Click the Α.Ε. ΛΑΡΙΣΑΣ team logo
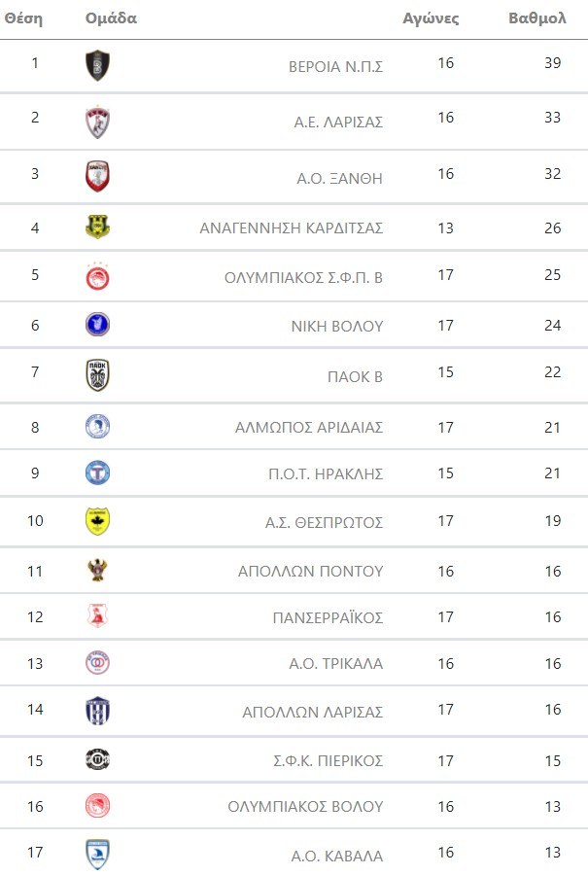The image size is (588, 875). (x=97, y=122)
